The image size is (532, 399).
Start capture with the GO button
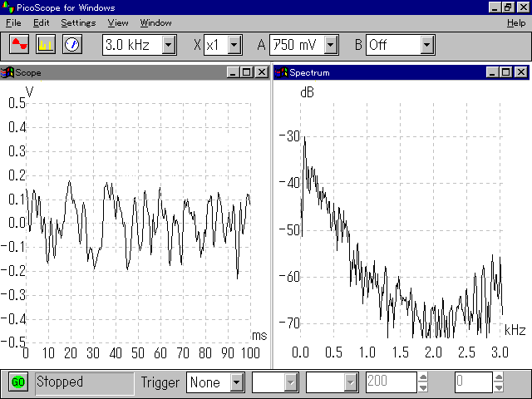[x=18, y=382]
